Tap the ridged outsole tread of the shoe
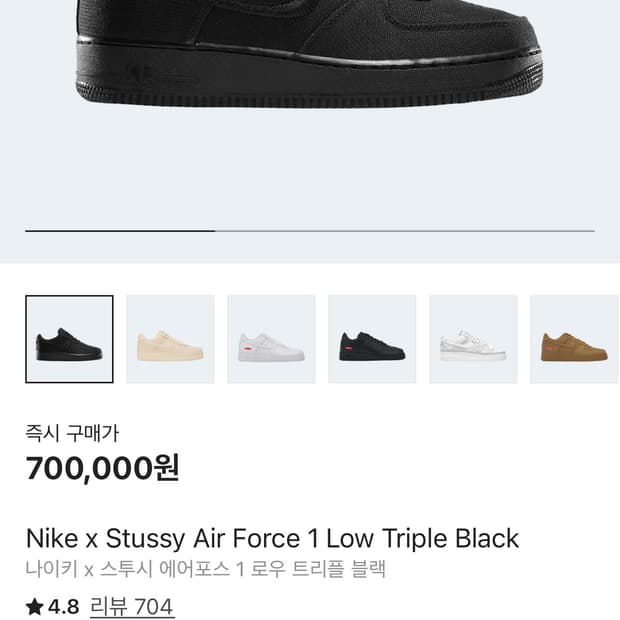Screen dimensions: 620x620 tap(308, 99)
